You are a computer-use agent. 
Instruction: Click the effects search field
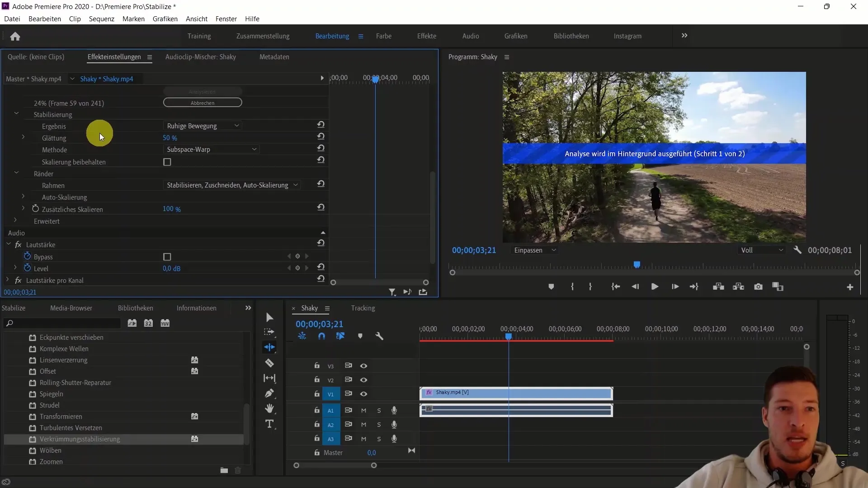pos(62,323)
